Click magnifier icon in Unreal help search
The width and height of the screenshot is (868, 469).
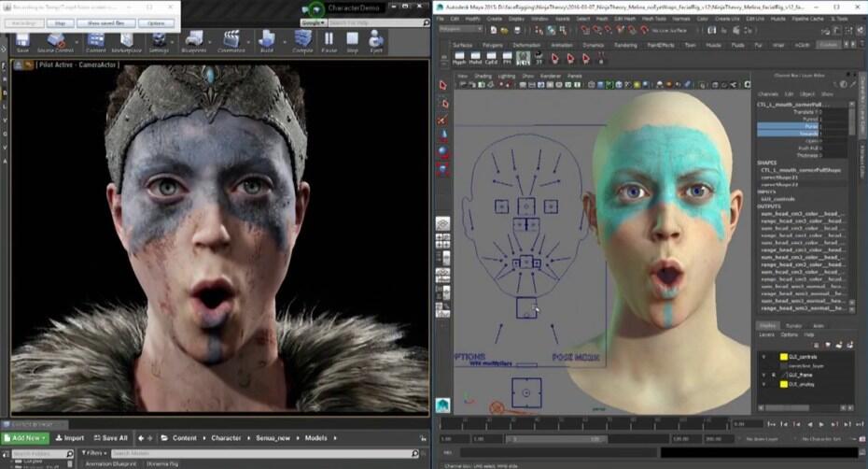427,22
